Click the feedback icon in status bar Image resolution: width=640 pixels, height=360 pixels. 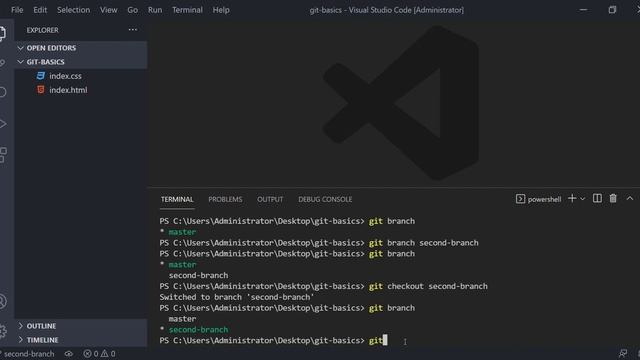point(623,353)
